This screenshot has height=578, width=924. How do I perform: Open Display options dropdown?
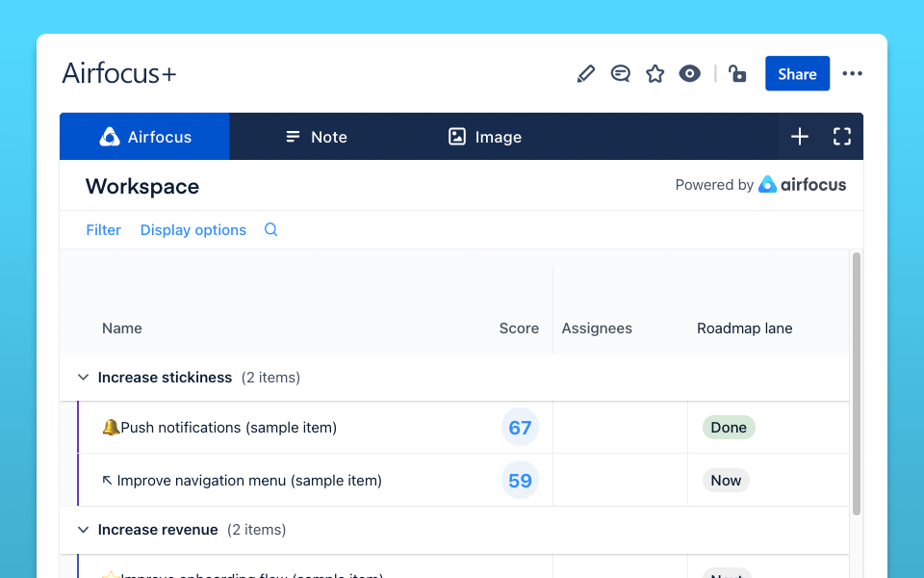click(193, 230)
